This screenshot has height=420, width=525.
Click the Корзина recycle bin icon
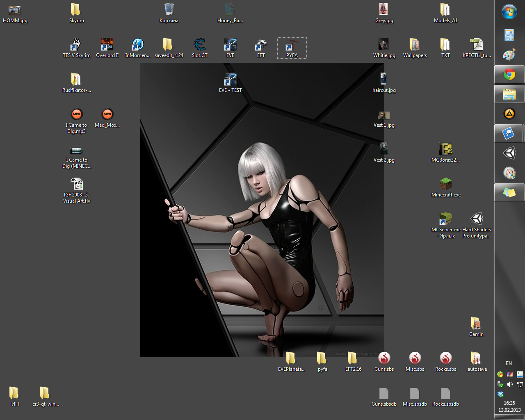coord(169,9)
